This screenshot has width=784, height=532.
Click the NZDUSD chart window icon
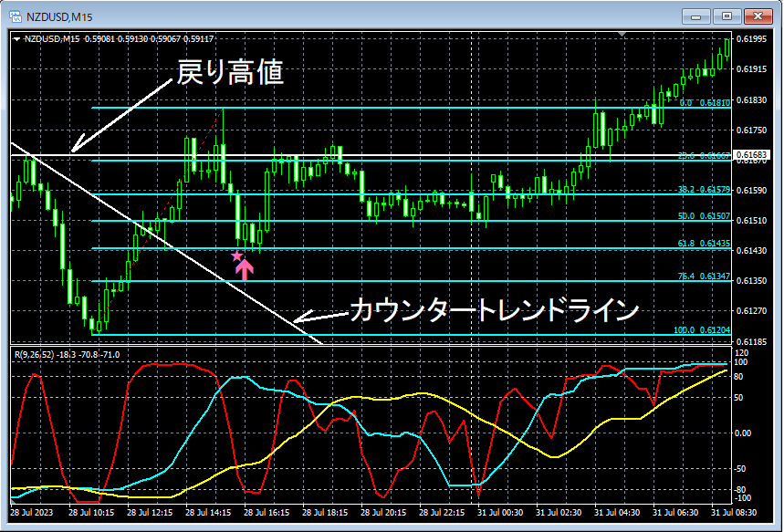click(x=16, y=17)
